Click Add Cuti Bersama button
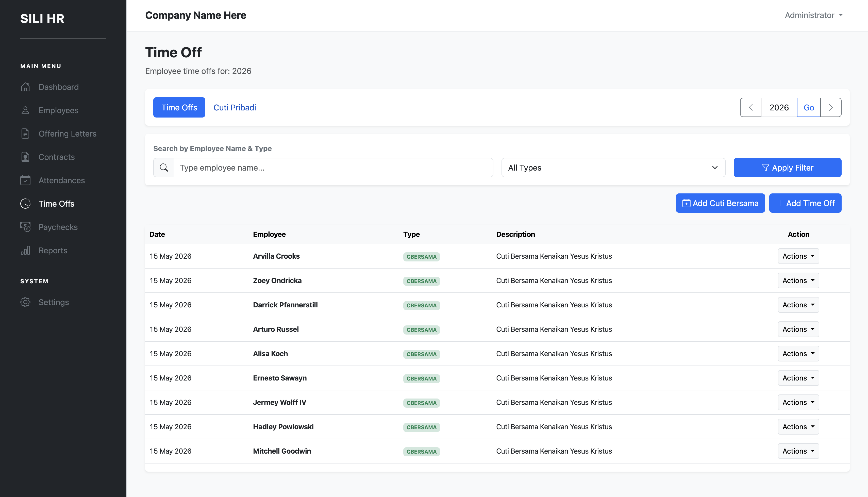868x497 pixels. (x=720, y=203)
